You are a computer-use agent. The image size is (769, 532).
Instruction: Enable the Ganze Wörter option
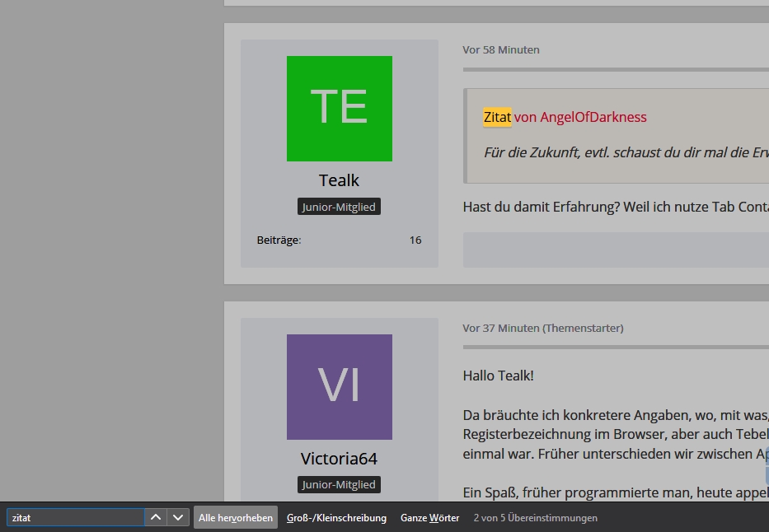click(429, 518)
